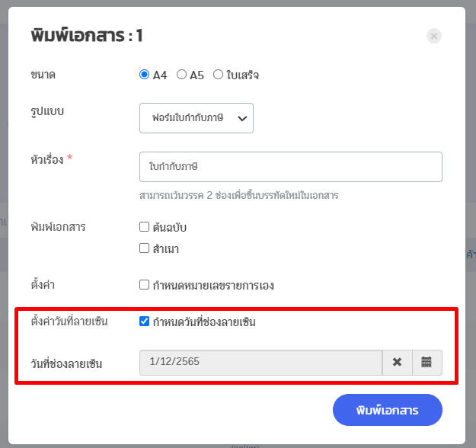The image size is (476, 448).
Task: Select the A4 paper size option
Action: click(x=145, y=75)
